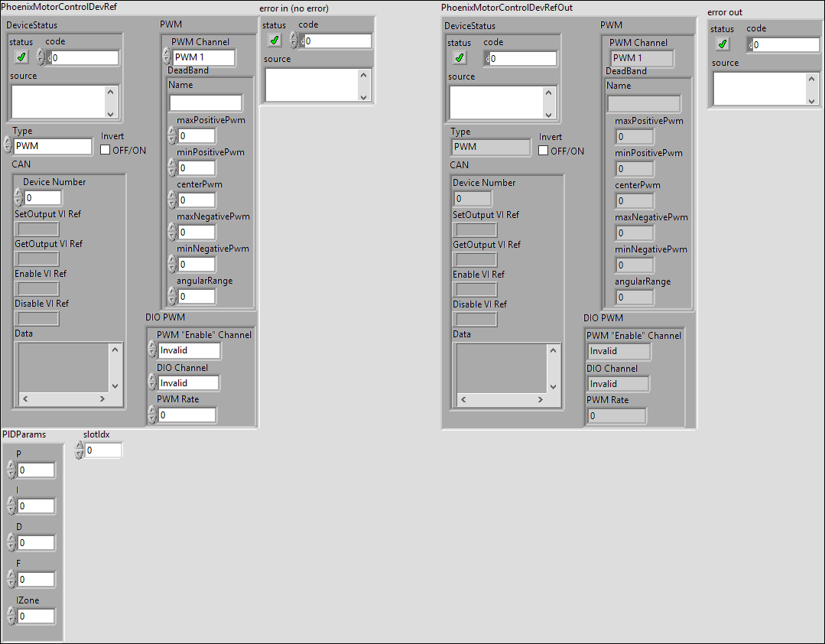The height and width of the screenshot is (644, 825).
Task: Click the IZone stepper arrows
Action: pos(11,616)
